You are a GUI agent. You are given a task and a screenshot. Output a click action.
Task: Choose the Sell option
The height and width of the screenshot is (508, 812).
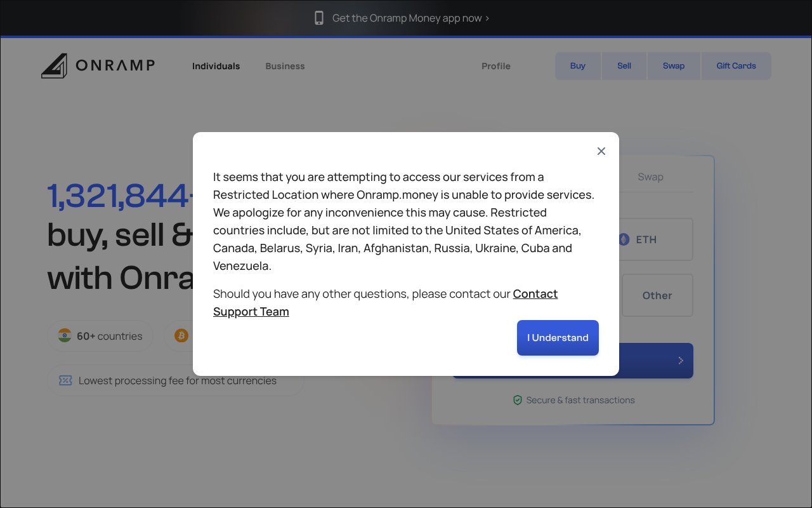[624, 65]
